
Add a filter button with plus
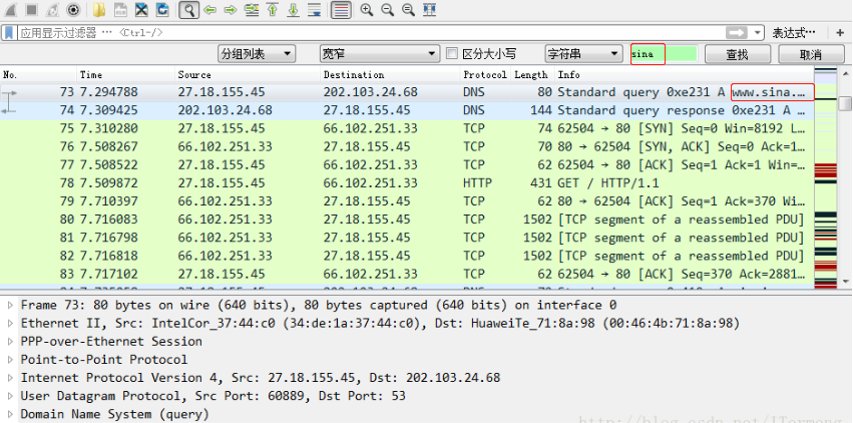click(839, 33)
